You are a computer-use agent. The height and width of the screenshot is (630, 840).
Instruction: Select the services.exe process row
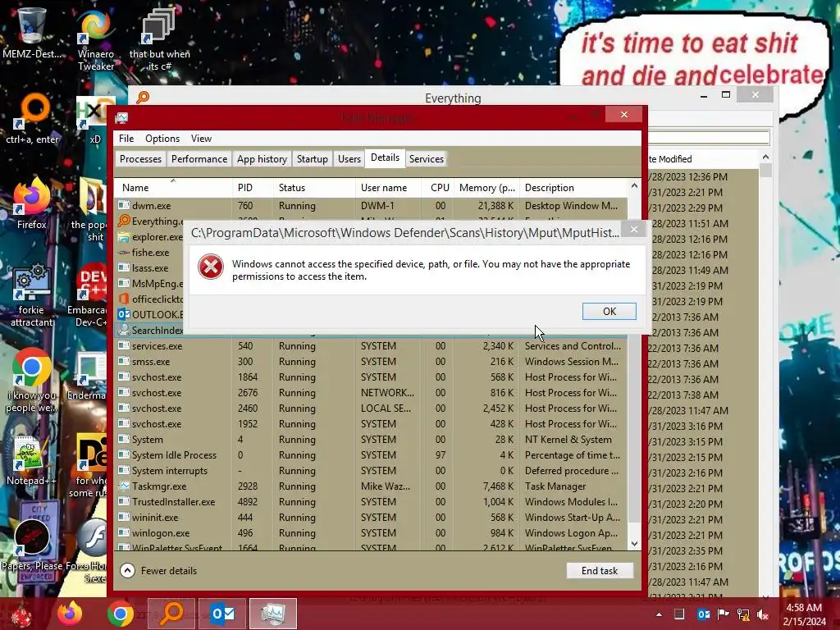click(371, 346)
